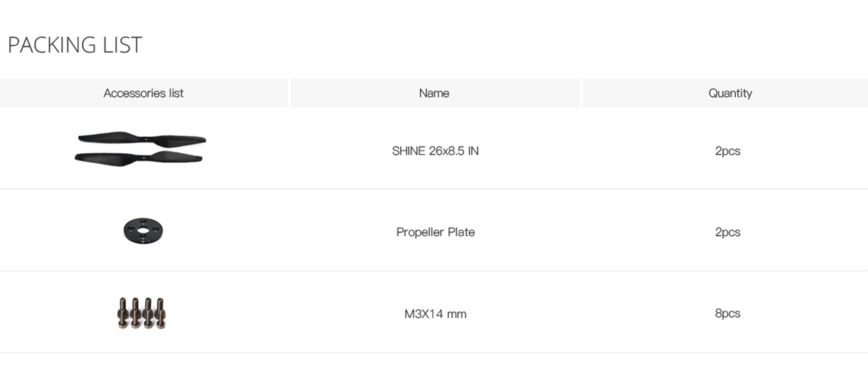The width and height of the screenshot is (868, 381).
Task: Select the black propeller plate icon
Action: [x=143, y=231]
